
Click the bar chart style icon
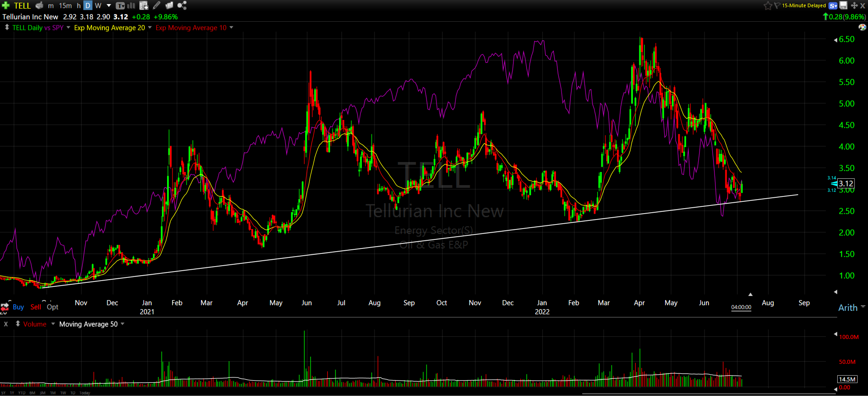pyautogui.click(x=131, y=5)
